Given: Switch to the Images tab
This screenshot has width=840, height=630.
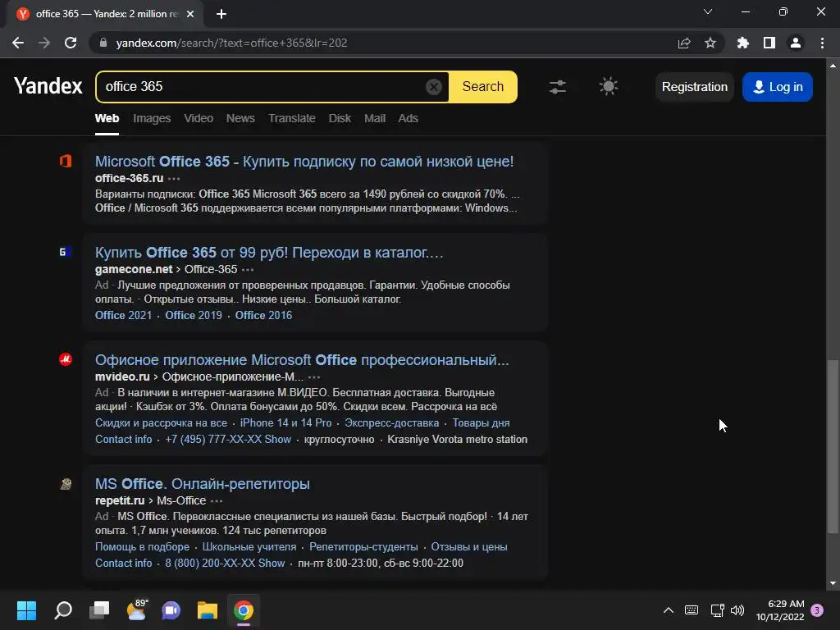Looking at the screenshot, I should (x=152, y=118).
